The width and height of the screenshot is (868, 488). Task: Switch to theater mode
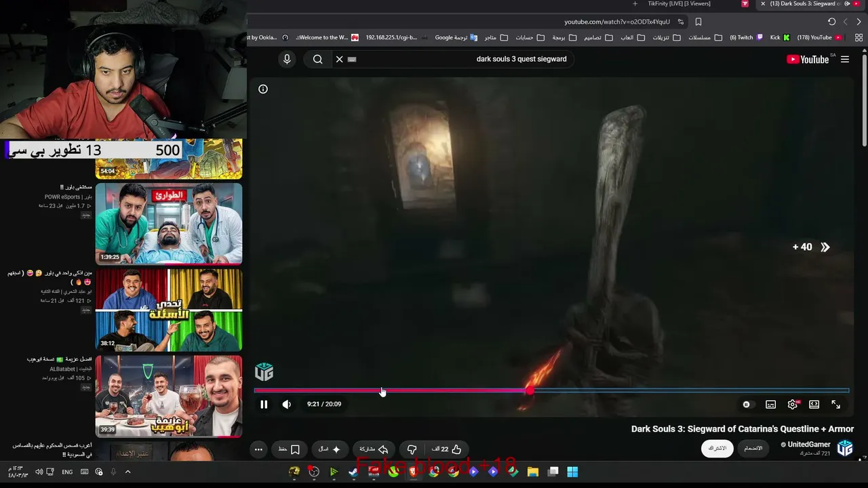[x=814, y=405]
